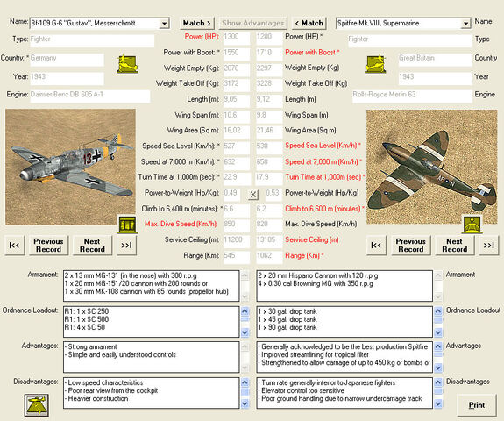Click the Country field showing Great Britain
This screenshot has width=504, height=421.
click(436, 59)
